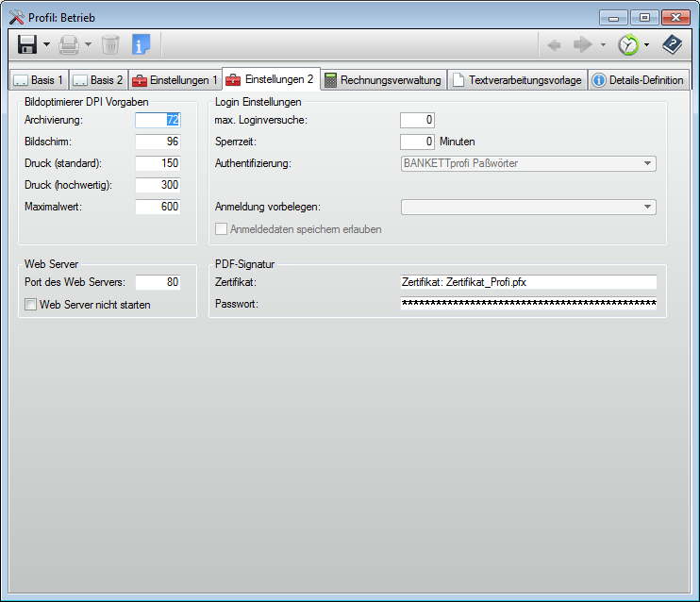Toggle 'Web Server nicht starten' checkbox
The height and width of the screenshot is (602, 700).
pyautogui.click(x=31, y=305)
